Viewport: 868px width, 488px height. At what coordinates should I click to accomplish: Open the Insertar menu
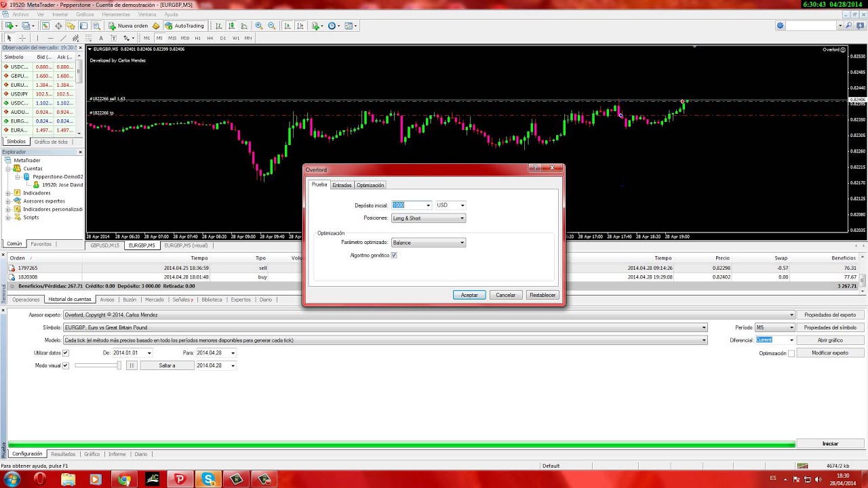pyautogui.click(x=60, y=14)
